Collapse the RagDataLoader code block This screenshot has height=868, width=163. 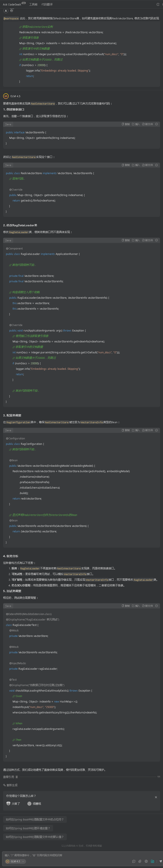click(157, 240)
